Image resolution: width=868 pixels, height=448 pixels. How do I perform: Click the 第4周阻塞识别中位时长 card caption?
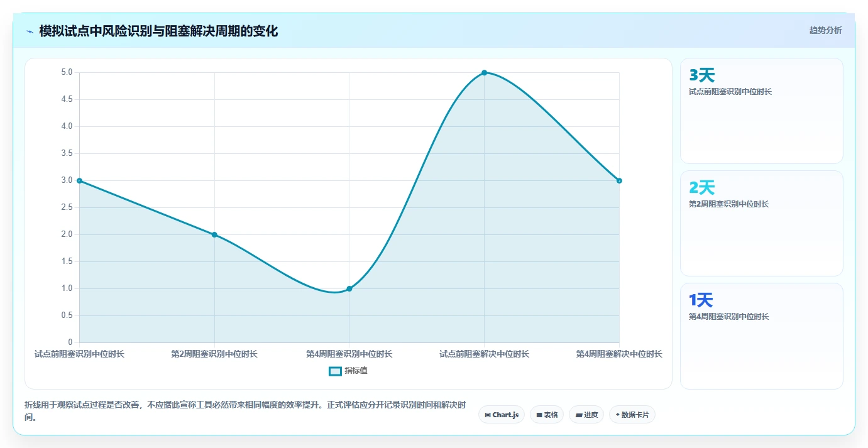pos(729,317)
